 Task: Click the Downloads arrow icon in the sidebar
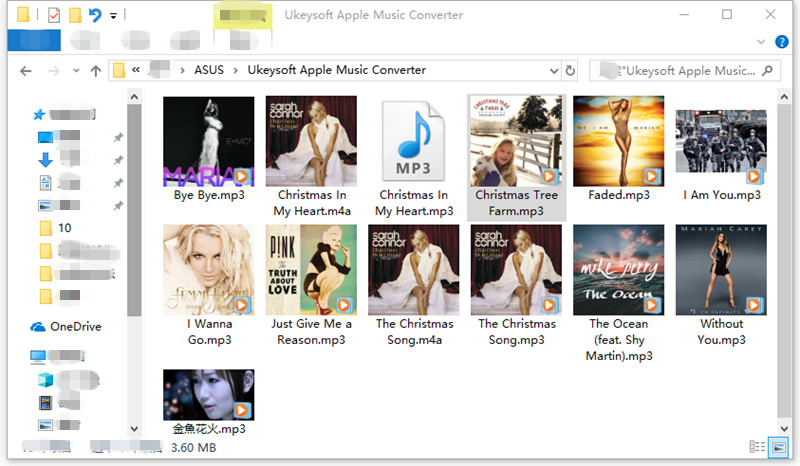coord(45,160)
